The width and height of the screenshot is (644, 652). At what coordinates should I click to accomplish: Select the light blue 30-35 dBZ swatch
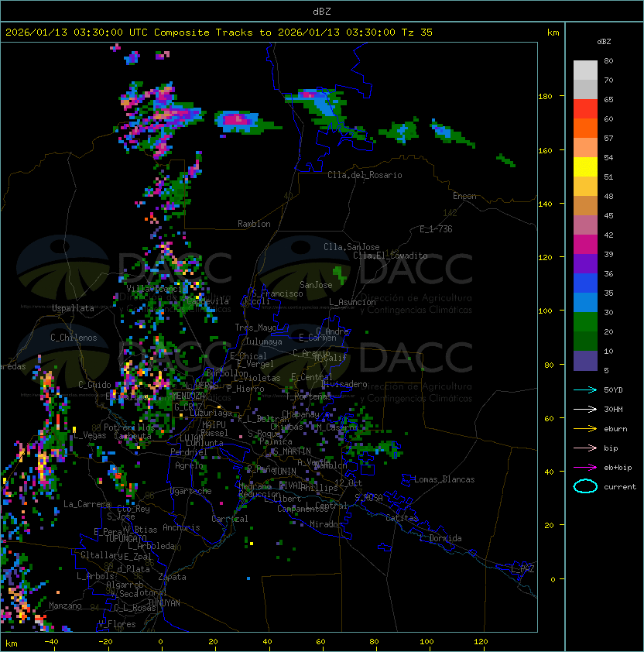585,303
